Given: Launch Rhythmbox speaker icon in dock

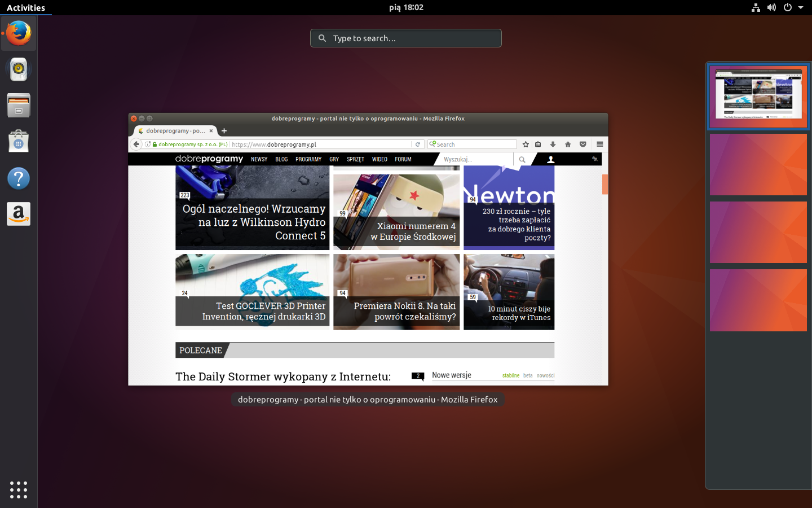Looking at the screenshot, I should point(19,69).
